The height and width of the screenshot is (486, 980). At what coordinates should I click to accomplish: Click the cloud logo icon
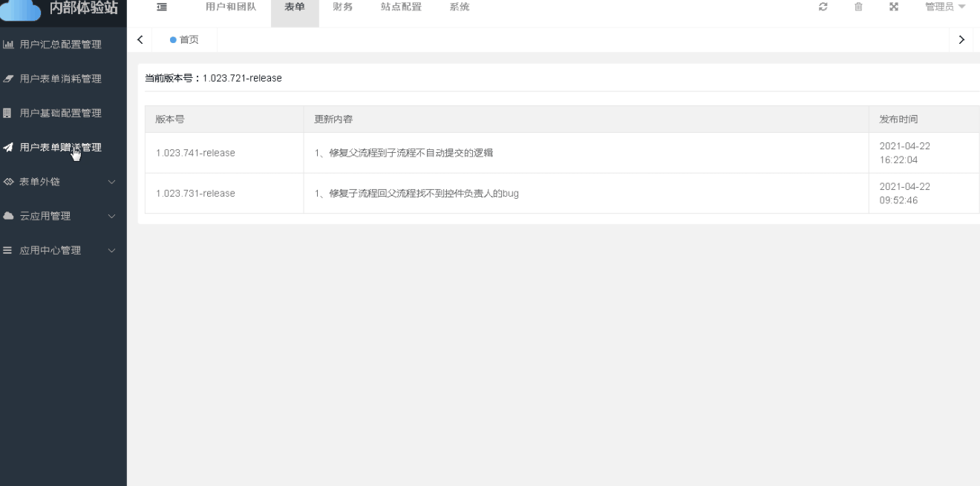click(x=21, y=9)
